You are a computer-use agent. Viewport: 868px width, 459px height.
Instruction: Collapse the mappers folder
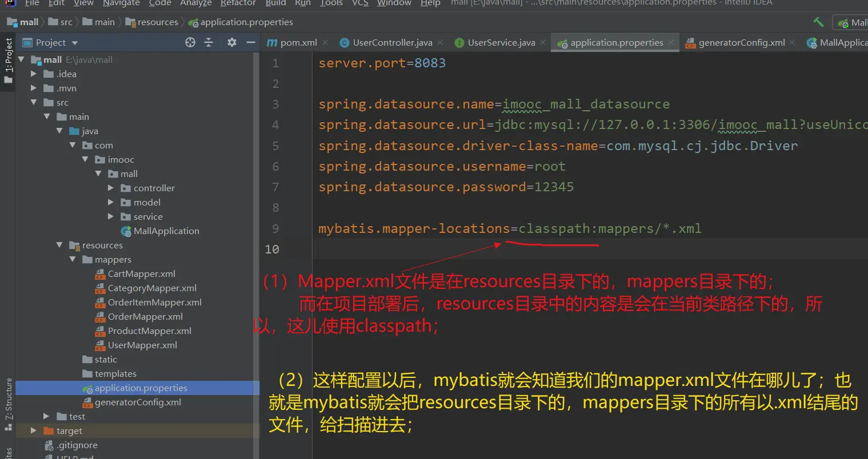(x=73, y=259)
